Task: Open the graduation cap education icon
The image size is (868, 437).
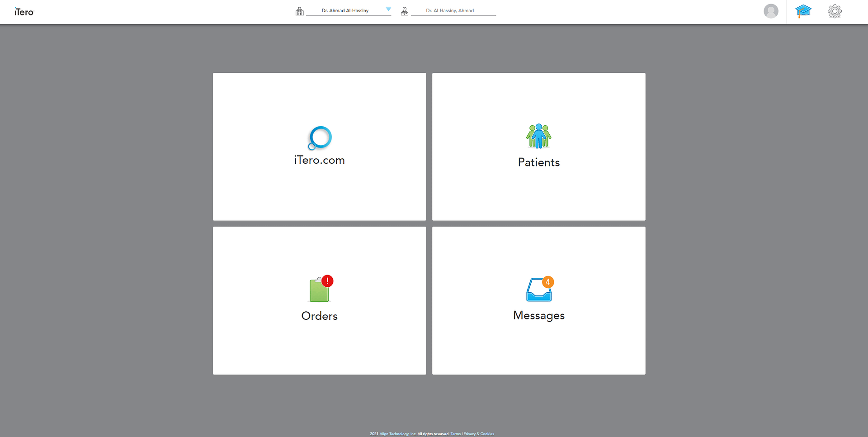Action: pos(803,11)
